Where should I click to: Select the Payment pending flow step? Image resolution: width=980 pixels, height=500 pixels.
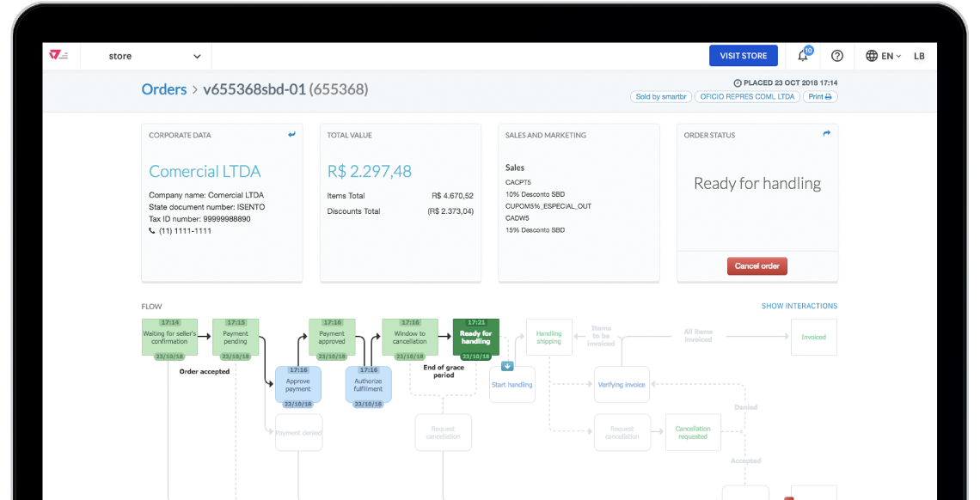[236, 337]
